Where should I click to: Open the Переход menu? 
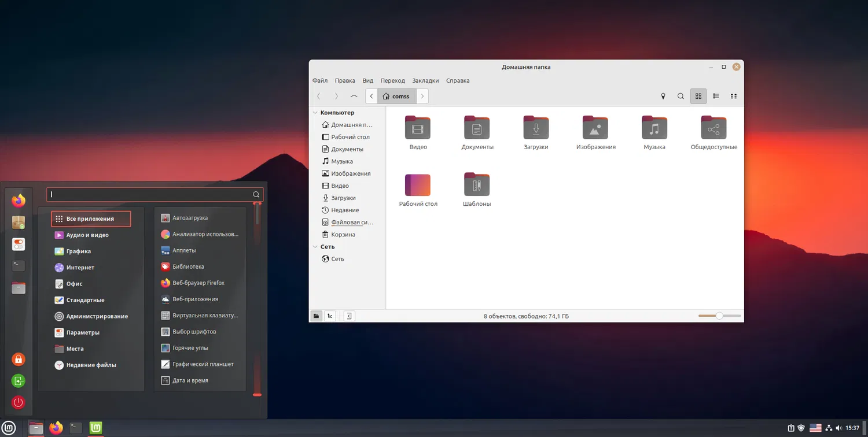click(393, 80)
